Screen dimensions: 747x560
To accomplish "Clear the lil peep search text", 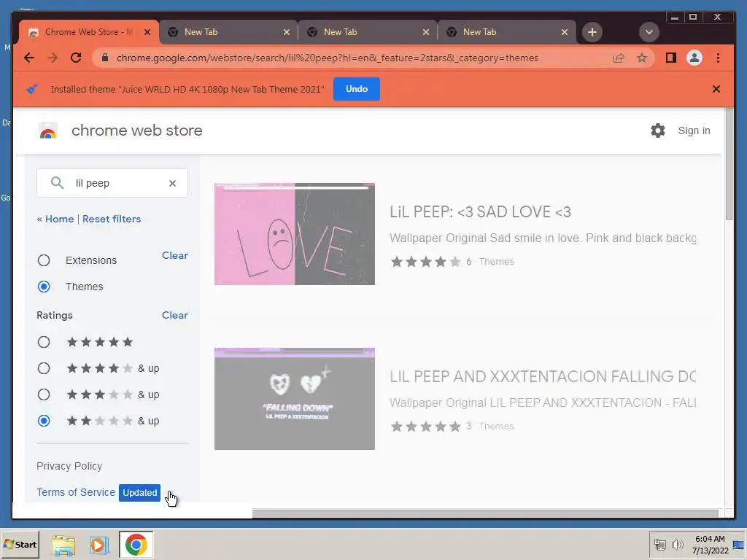I will 172,183.
